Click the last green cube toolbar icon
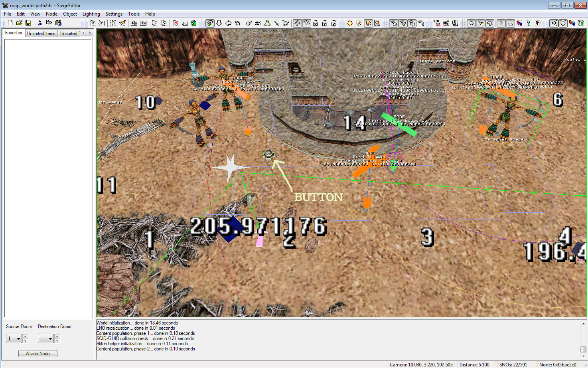 coord(581,23)
